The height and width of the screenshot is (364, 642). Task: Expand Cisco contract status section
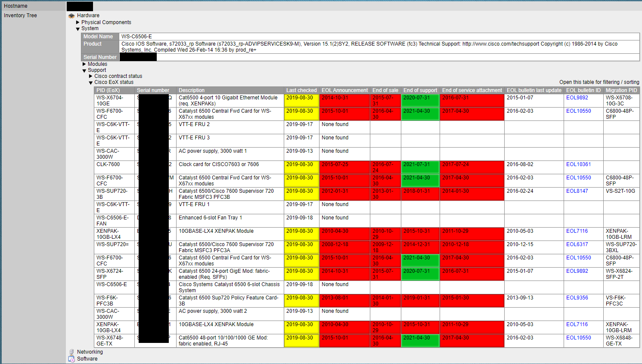(x=91, y=76)
